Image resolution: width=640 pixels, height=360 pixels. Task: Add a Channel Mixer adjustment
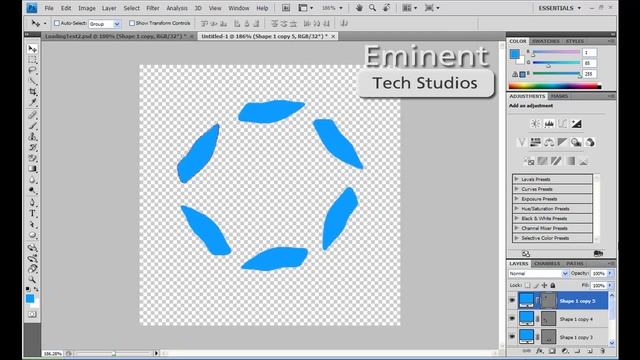tap(590, 142)
